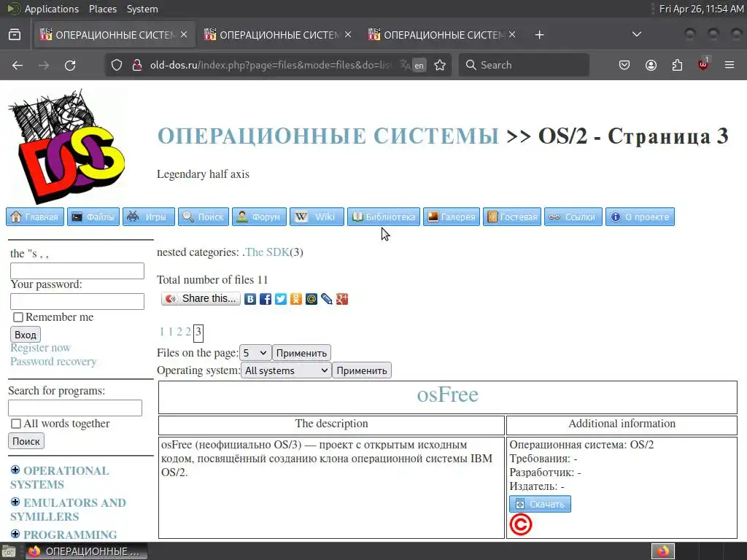Share via the Twitter icon

point(281,299)
